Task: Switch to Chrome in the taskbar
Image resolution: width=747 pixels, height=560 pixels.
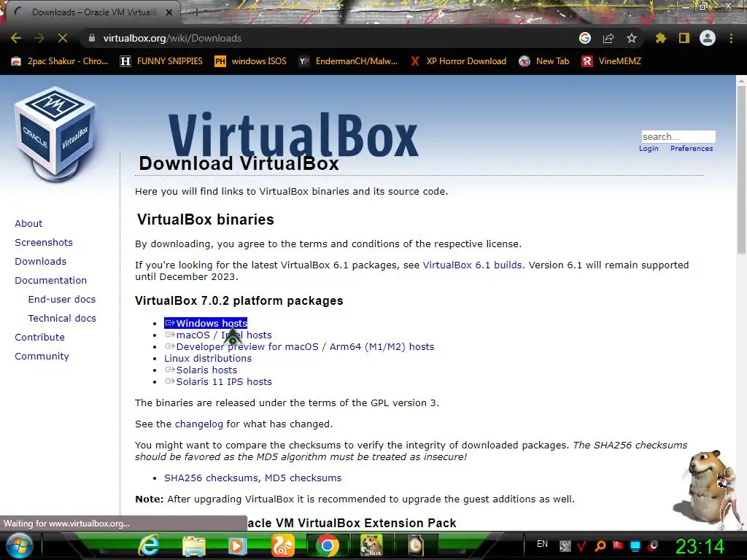Action: pos(327,546)
